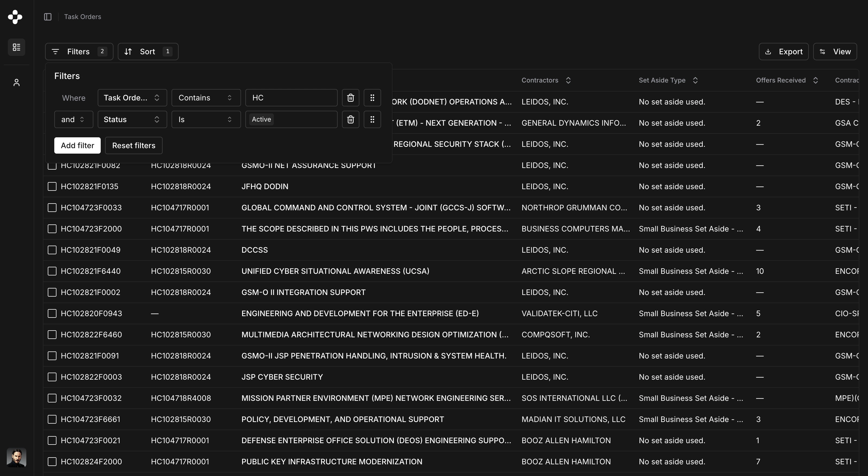
Task: Open the Filters panel button
Action: point(79,52)
